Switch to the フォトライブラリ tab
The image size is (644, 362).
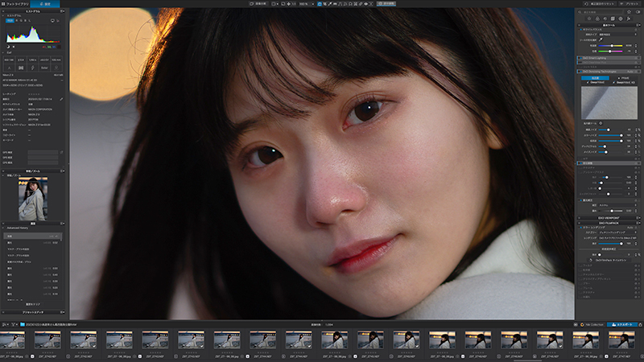coord(15,4)
